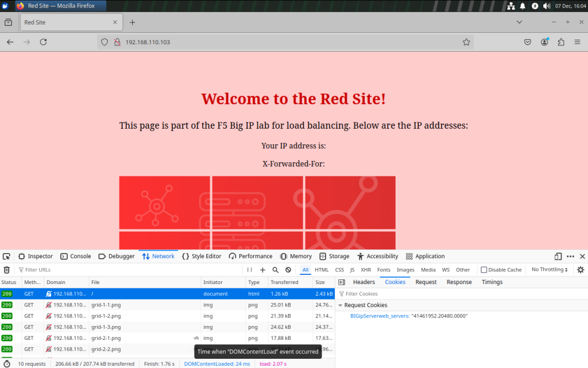588x368 pixels.
Task: Toggle the XHR request filter
Action: 366,269
